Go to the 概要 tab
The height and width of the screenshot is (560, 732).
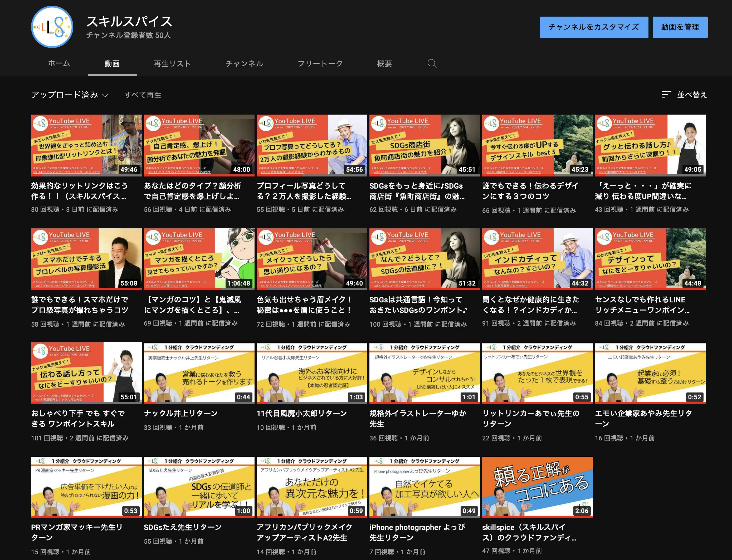point(384,63)
